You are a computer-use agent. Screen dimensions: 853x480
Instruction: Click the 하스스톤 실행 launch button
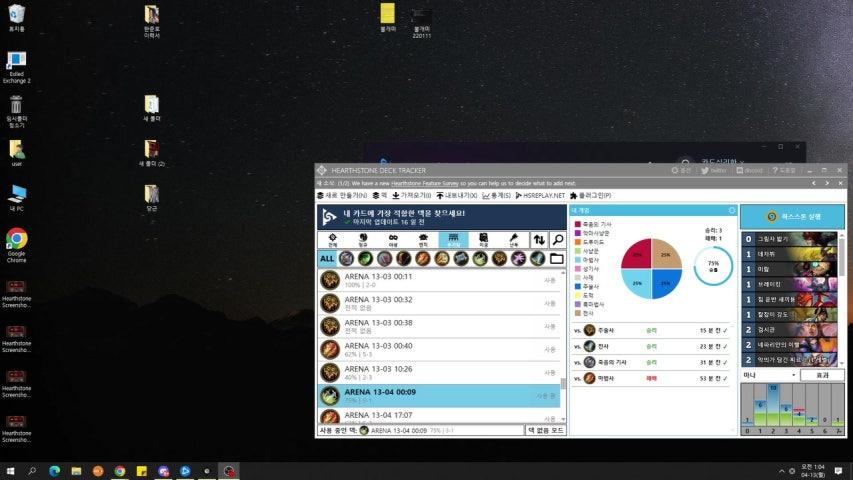792,217
